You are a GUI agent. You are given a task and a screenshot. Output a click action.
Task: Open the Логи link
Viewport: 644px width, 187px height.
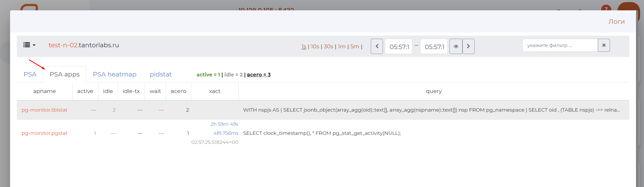tap(616, 22)
